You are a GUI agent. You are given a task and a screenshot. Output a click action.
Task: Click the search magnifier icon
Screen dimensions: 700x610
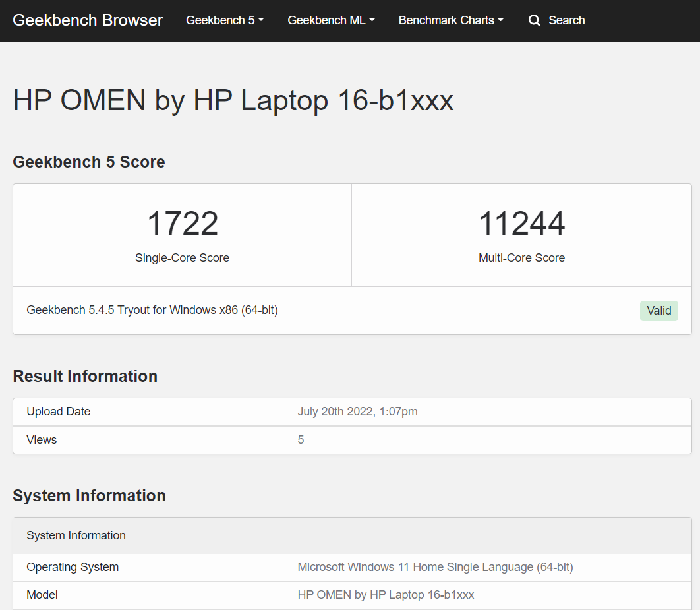coord(534,20)
